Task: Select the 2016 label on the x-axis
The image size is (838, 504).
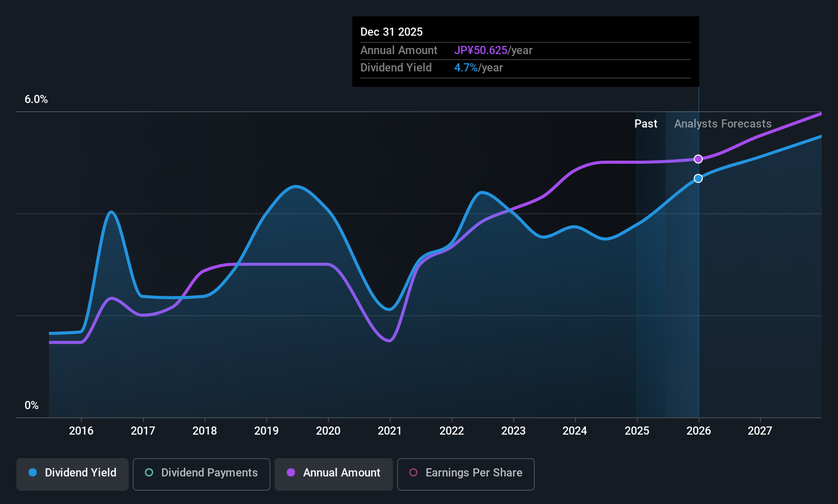Action: [81, 431]
